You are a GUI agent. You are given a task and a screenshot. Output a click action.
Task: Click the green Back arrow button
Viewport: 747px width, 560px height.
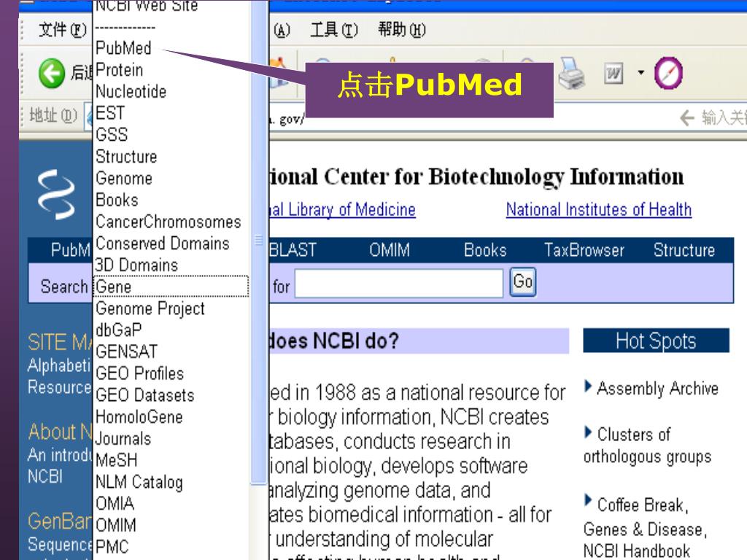tap(52, 74)
